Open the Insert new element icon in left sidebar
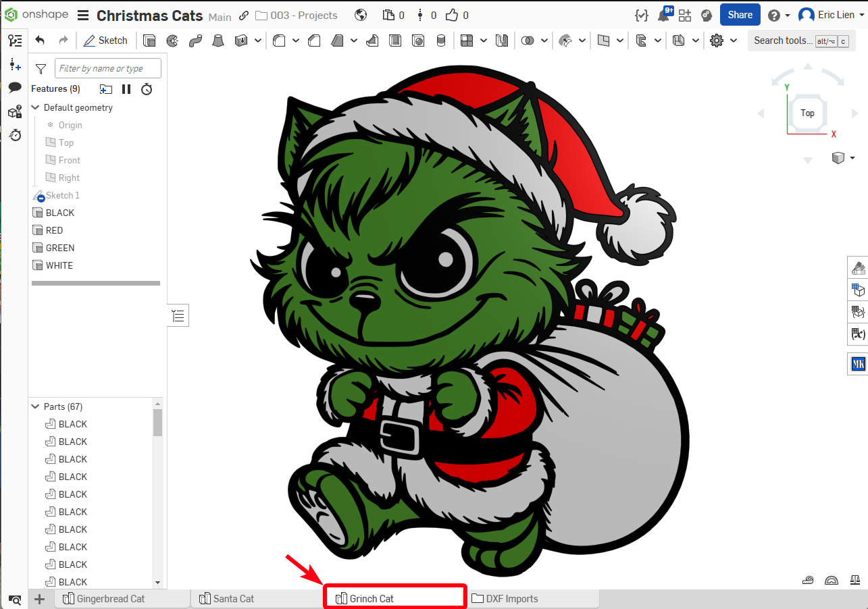This screenshot has width=868, height=609. click(14, 65)
